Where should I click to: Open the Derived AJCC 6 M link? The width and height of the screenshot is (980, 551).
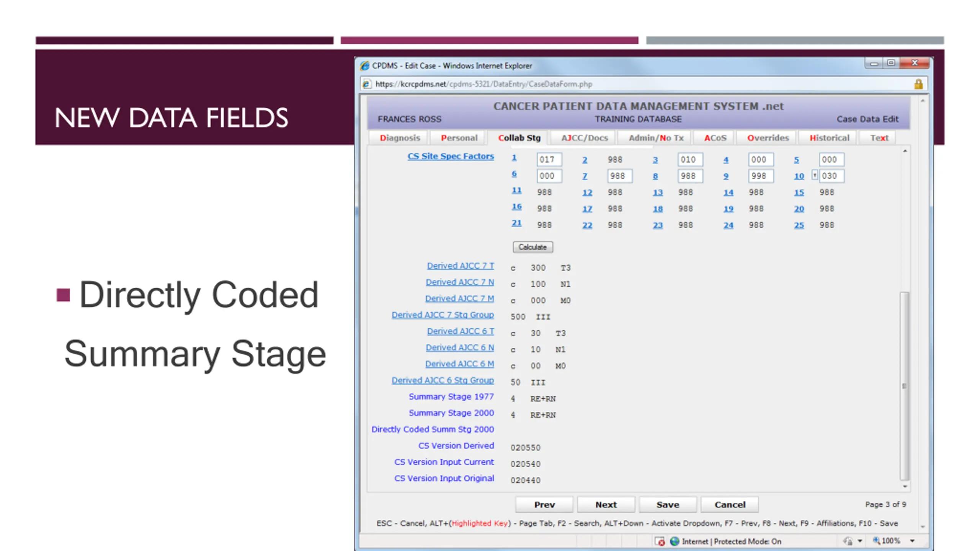(459, 364)
